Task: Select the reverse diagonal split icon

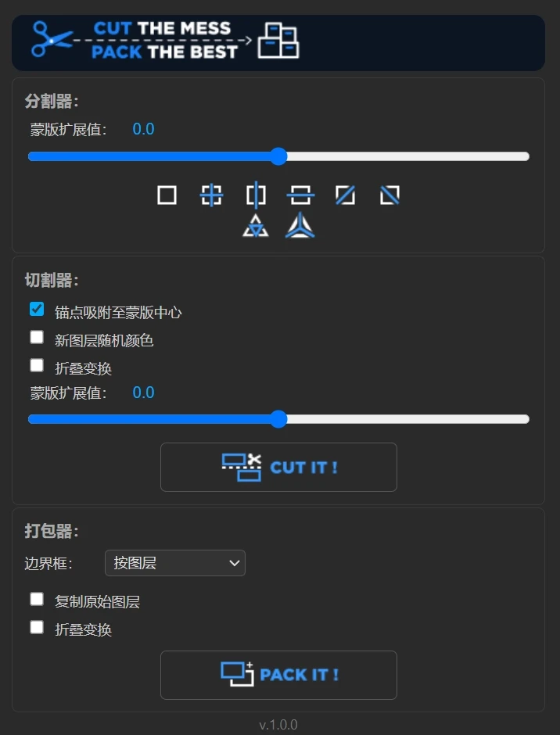Action: 389,195
